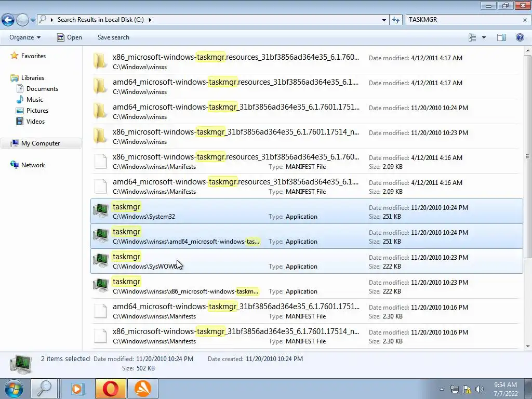Select Network in the navigation pane
The width and height of the screenshot is (532, 399).
33,165
